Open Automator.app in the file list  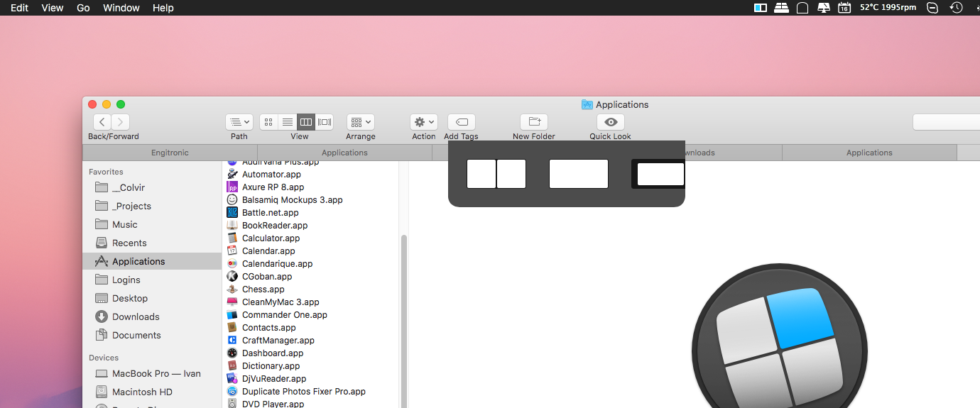coord(271,175)
